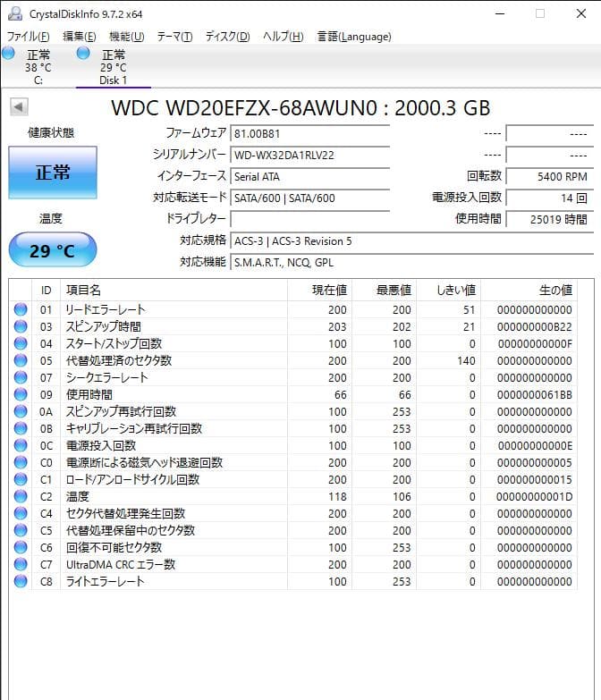
Task: Click the blue status orb for C: drive
Action: tap(8, 53)
